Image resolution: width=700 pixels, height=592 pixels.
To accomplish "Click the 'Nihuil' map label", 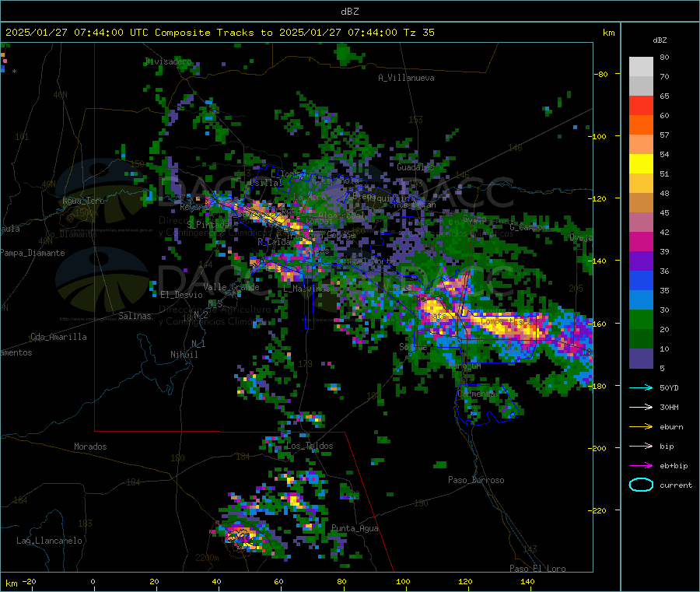I will click(x=184, y=355).
